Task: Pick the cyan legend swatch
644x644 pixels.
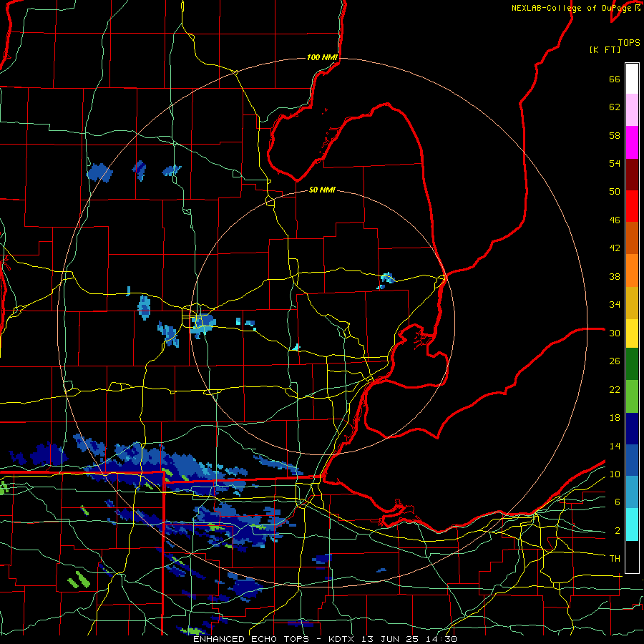Action: tap(632, 525)
